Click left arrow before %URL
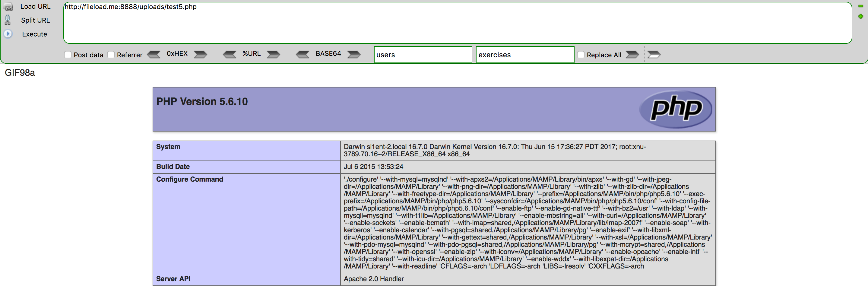The image size is (868, 286). [230, 54]
